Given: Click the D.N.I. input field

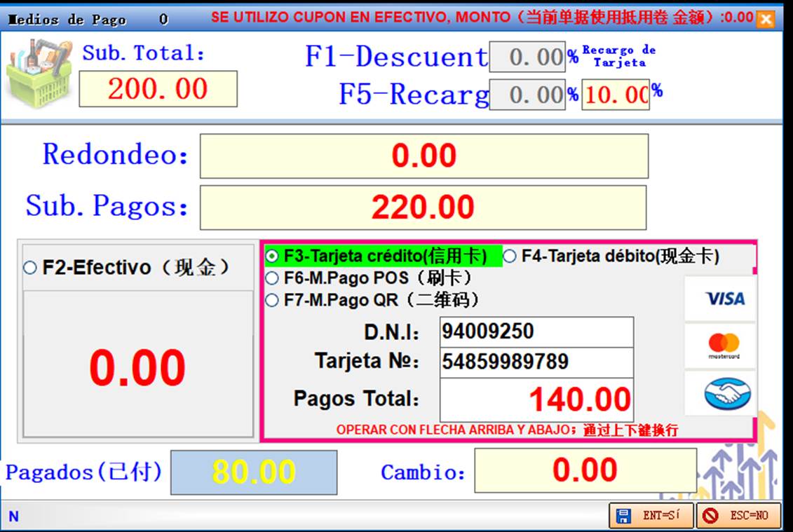Looking at the screenshot, I should [x=536, y=332].
